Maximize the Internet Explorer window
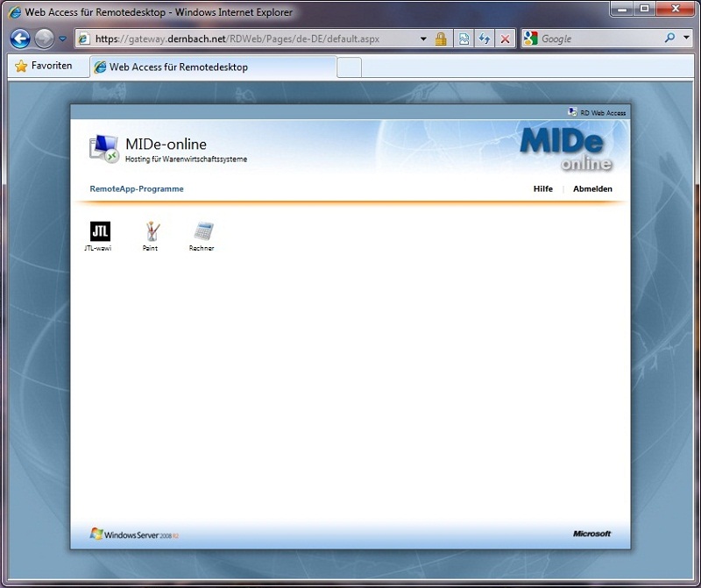 click(x=644, y=9)
